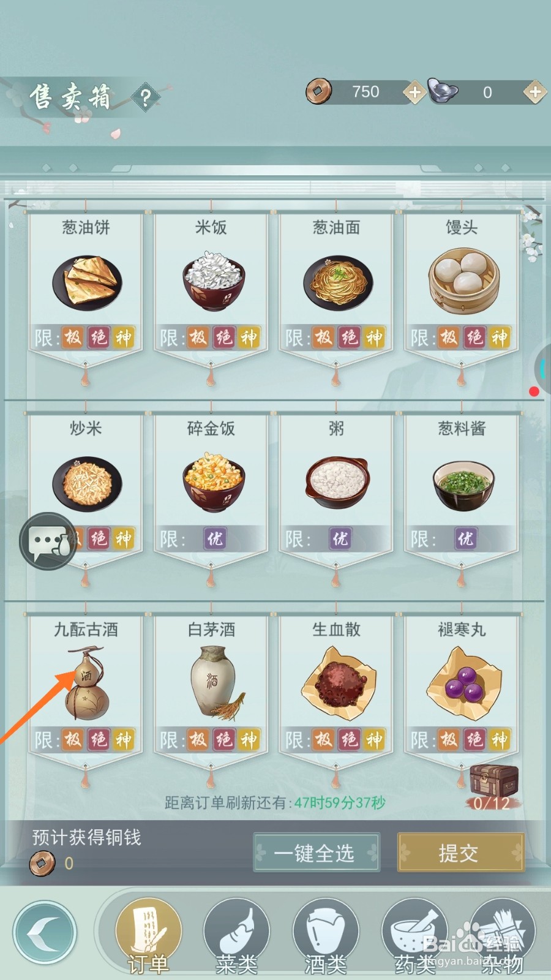Add copper coins with plus button
This screenshot has height=980, width=551.
pyautogui.click(x=414, y=92)
